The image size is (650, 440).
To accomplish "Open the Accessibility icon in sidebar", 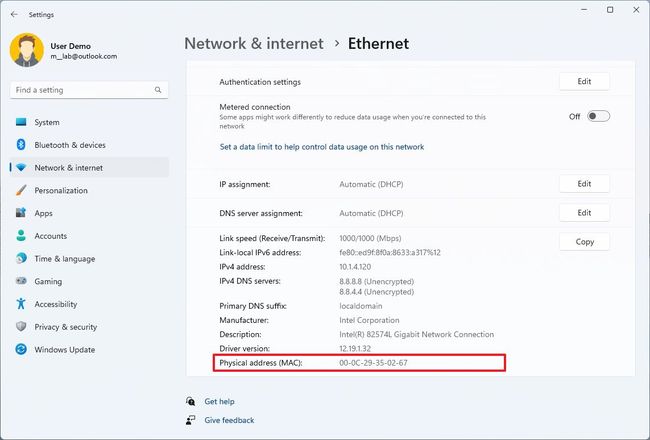I will pos(21,304).
